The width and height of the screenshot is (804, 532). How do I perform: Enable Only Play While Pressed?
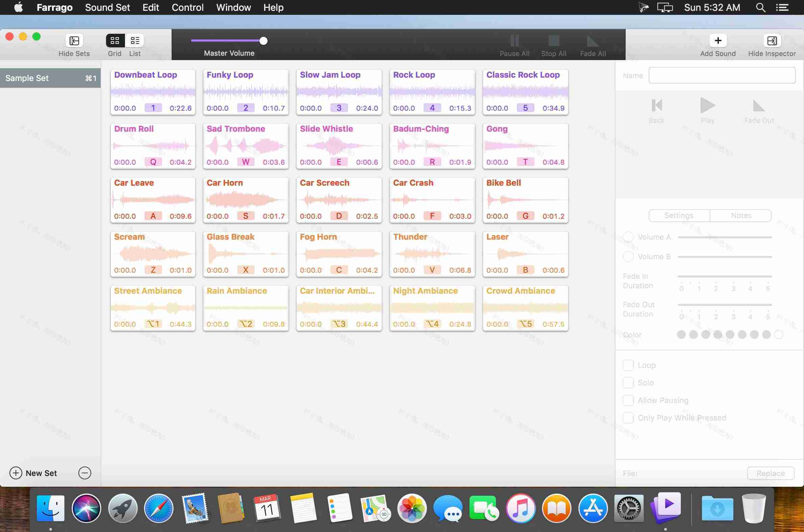tap(628, 418)
